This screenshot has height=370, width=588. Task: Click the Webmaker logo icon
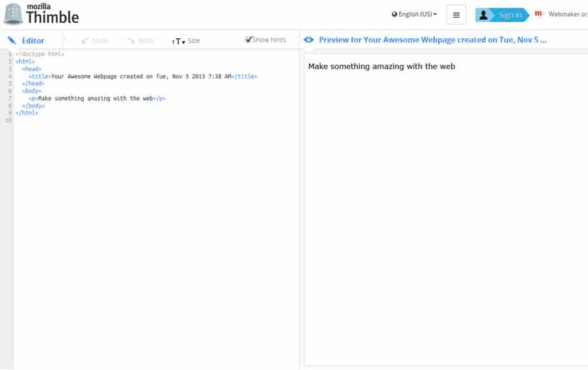[539, 13]
